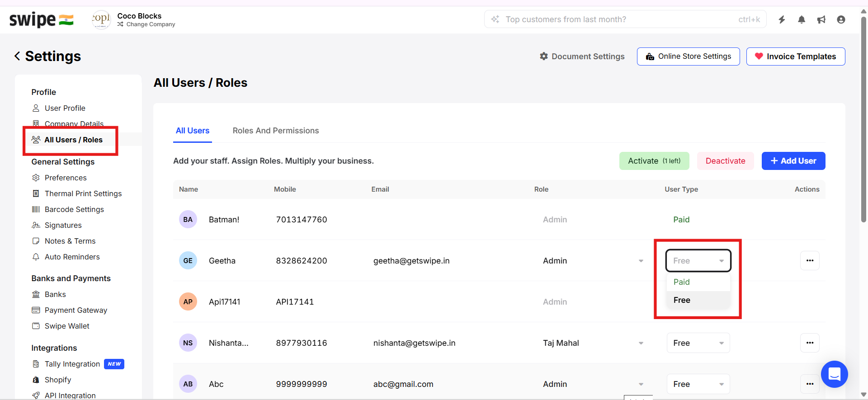Choose Free option in open dropdown list
868x400 pixels.
682,300
